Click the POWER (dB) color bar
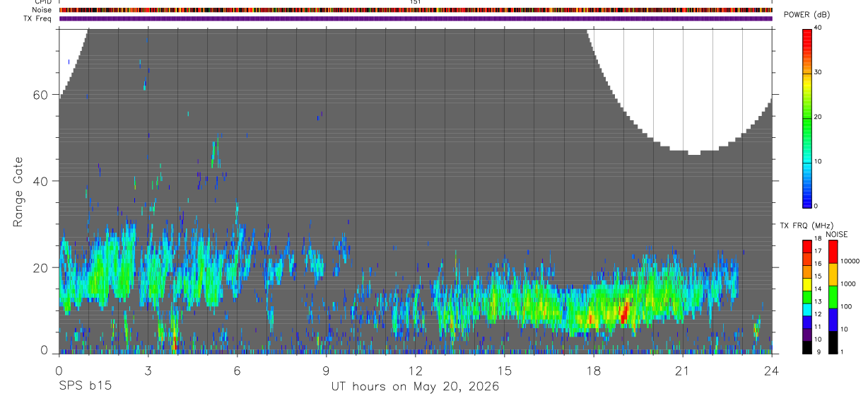868x401 pixels. pos(808,117)
